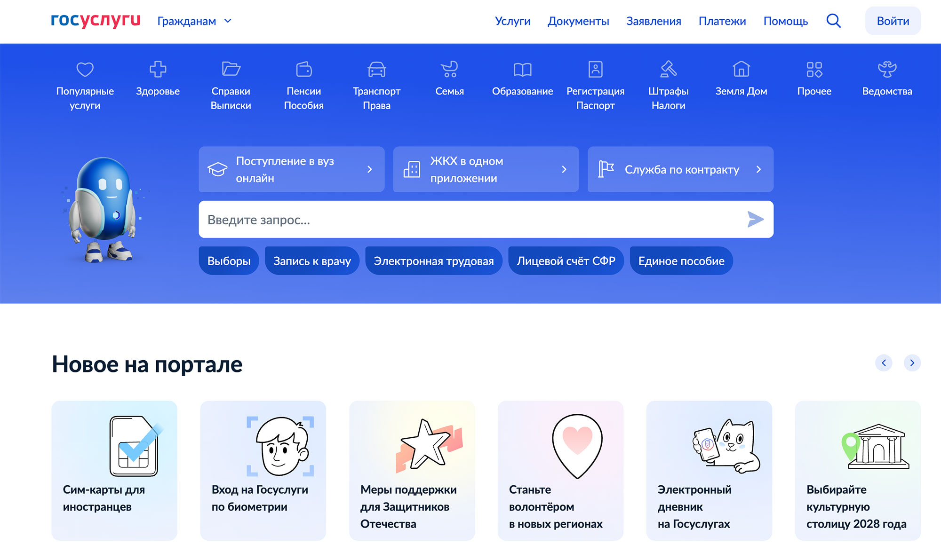
Task: Select Популярные услуги heart icon
Action: [x=85, y=70]
